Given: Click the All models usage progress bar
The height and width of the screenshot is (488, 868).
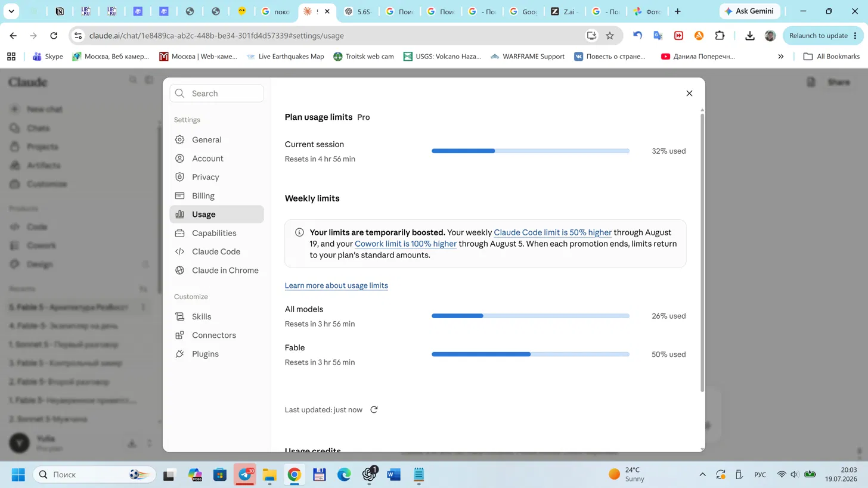Looking at the screenshot, I should tap(531, 316).
